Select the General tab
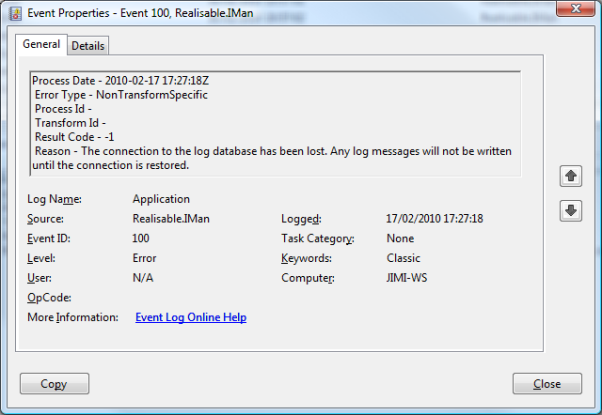This screenshot has width=602, height=415. click(41, 45)
